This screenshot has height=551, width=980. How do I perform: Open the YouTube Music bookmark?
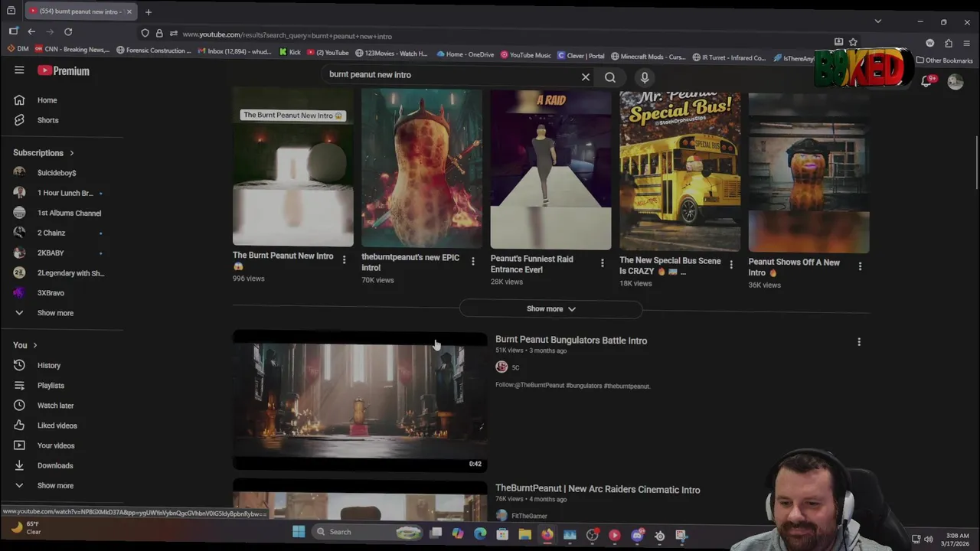[x=526, y=55]
